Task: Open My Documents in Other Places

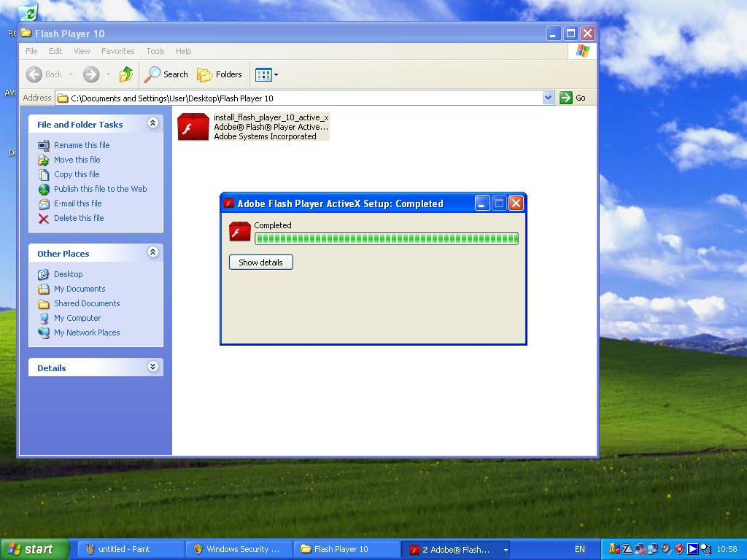Action: tap(80, 289)
